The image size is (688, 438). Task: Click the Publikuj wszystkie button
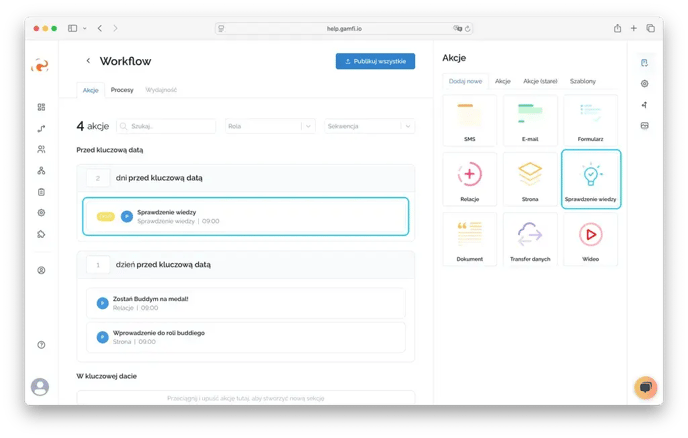click(375, 61)
